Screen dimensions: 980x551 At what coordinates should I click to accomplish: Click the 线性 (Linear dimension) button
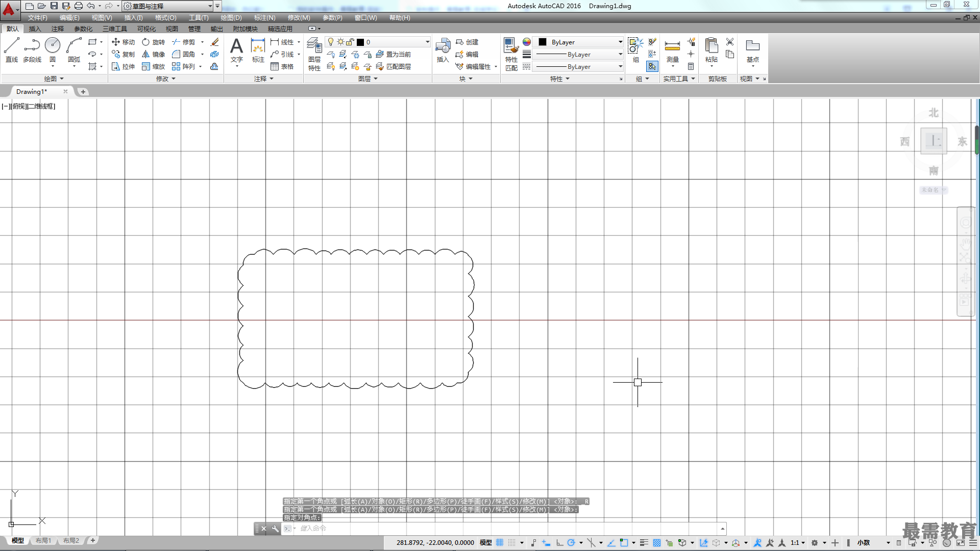click(282, 42)
